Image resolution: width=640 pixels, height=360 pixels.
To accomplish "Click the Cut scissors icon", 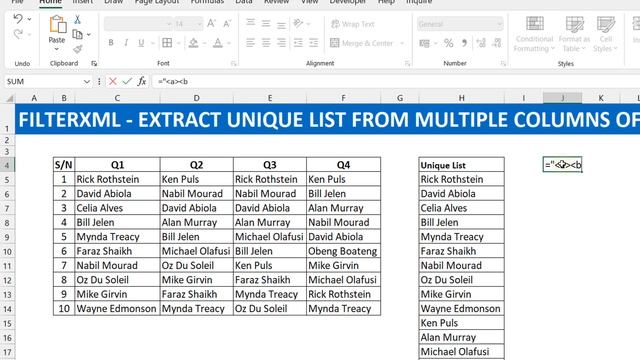I will 78,20.
